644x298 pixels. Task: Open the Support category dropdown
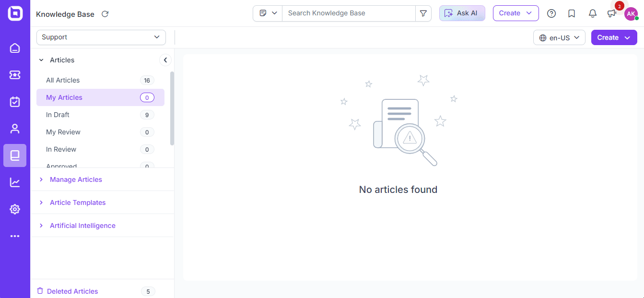click(x=101, y=37)
